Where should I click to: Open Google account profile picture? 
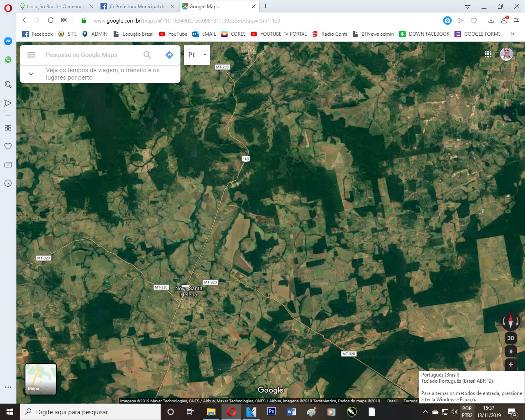pyautogui.click(x=507, y=54)
